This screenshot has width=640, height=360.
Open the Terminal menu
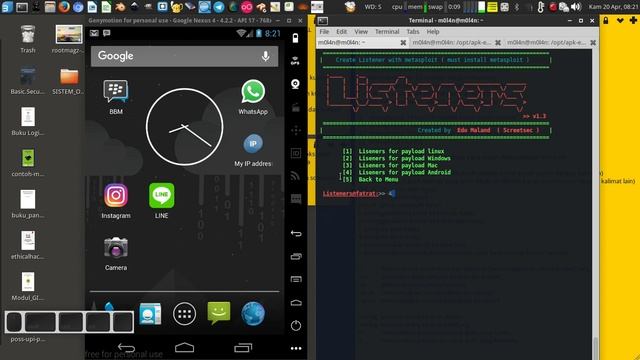387,31
